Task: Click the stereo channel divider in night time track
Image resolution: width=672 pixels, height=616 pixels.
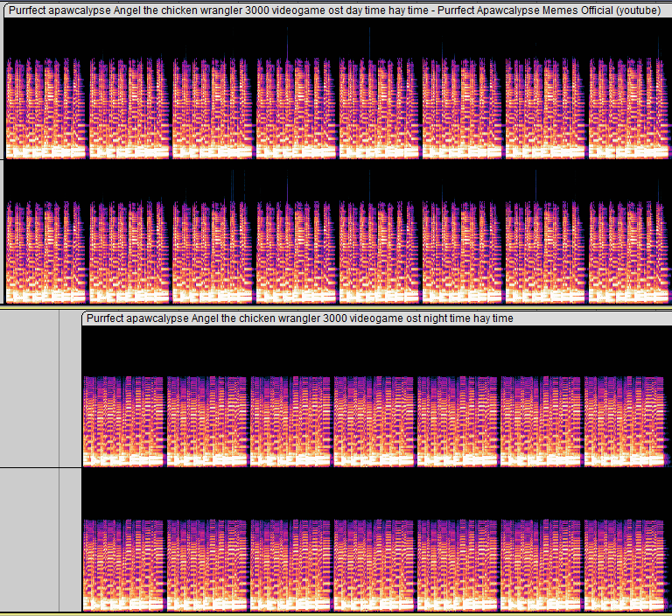Action: point(376,467)
